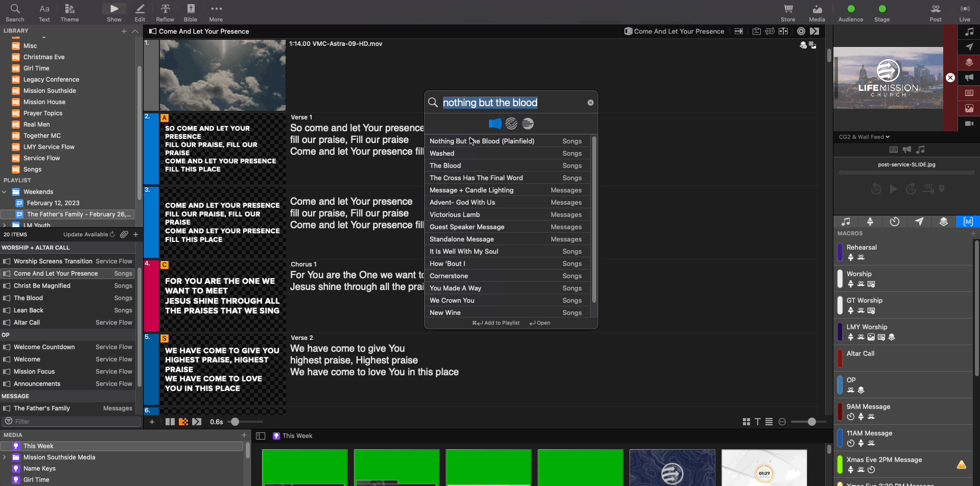
Task: Switch to the Audio bin tab
Action: (x=846, y=222)
